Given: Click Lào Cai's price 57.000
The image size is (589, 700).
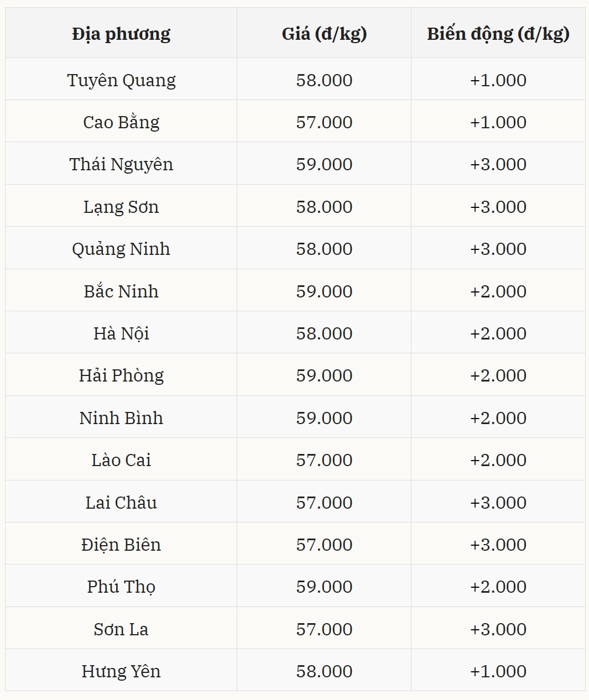Looking at the screenshot, I should (324, 460).
